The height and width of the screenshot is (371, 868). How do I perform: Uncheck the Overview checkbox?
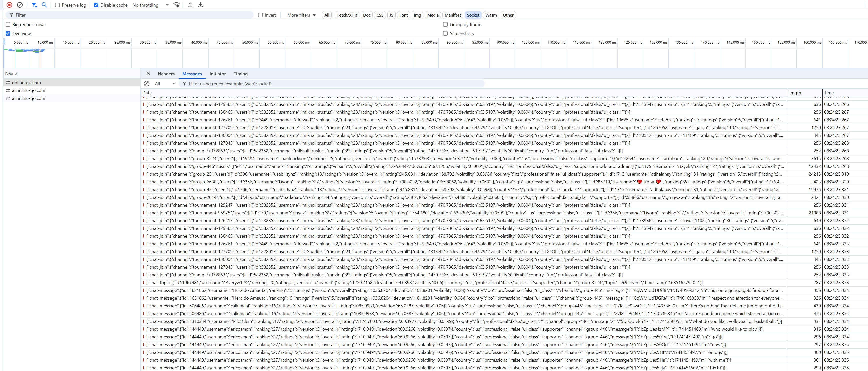pyautogui.click(x=8, y=33)
